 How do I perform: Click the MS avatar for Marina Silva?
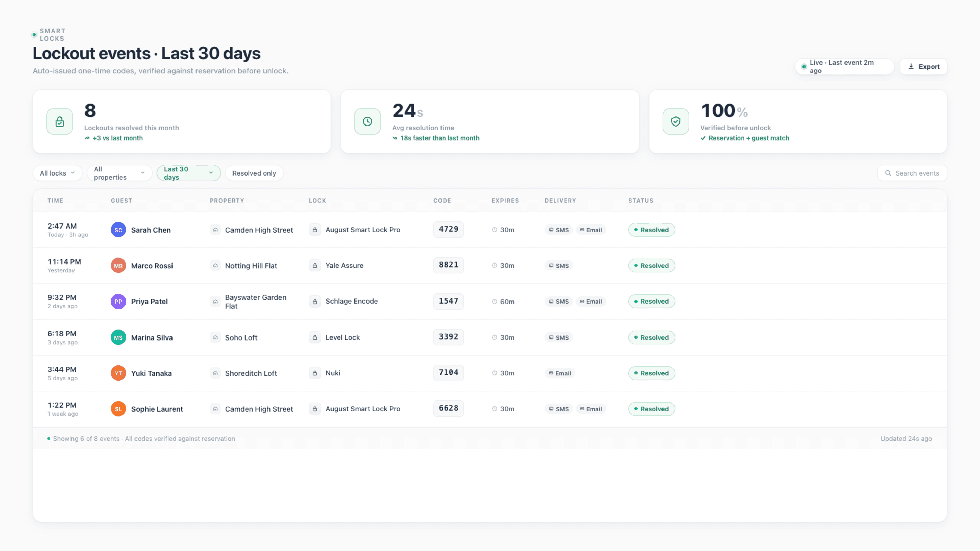pos(118,337)
